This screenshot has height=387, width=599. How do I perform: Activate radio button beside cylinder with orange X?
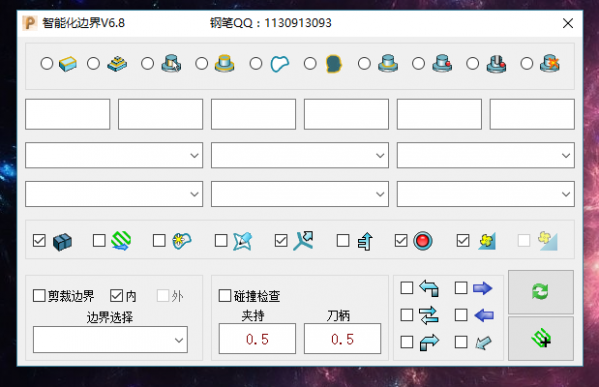click(526, 63)
